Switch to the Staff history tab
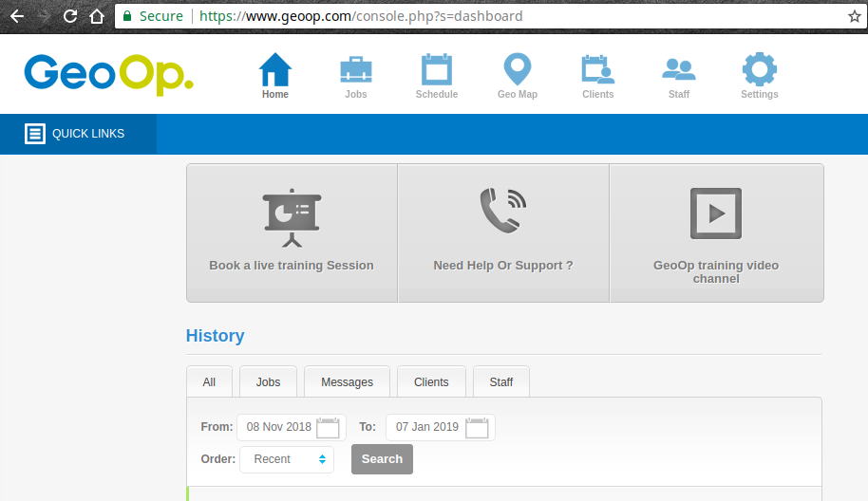Viewport: 868px width, 501px height. [501, 382]
